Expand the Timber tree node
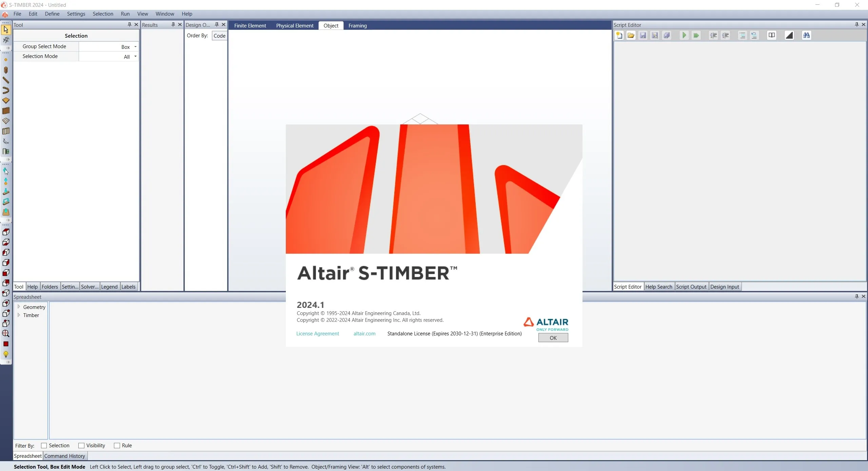 [x=19, y=315]
